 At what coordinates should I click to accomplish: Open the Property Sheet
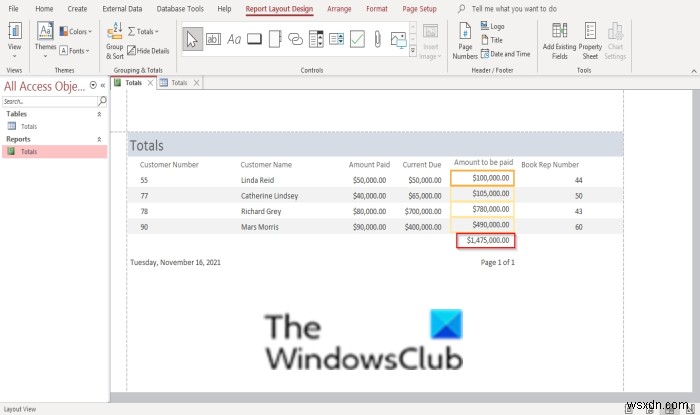click(x=590, y=41)
